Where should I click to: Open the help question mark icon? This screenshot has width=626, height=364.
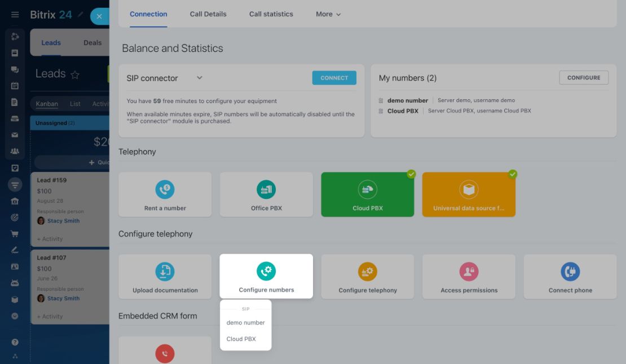click(15, 342)
